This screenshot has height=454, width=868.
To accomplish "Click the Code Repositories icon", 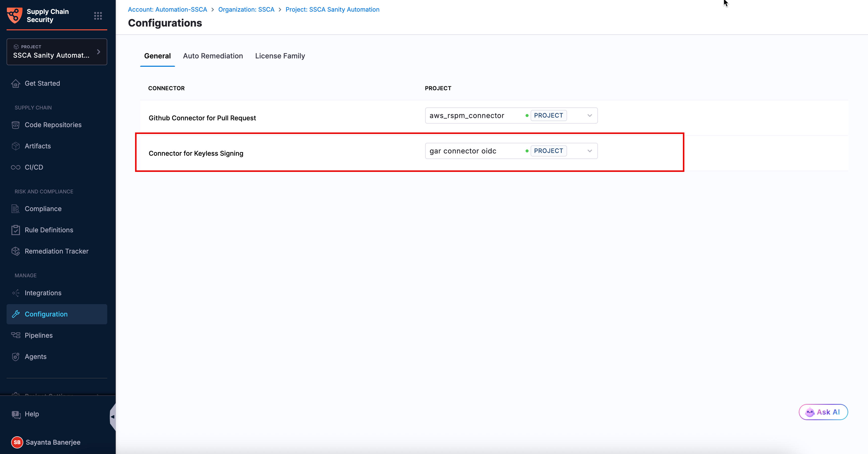I will click(15, 125).
